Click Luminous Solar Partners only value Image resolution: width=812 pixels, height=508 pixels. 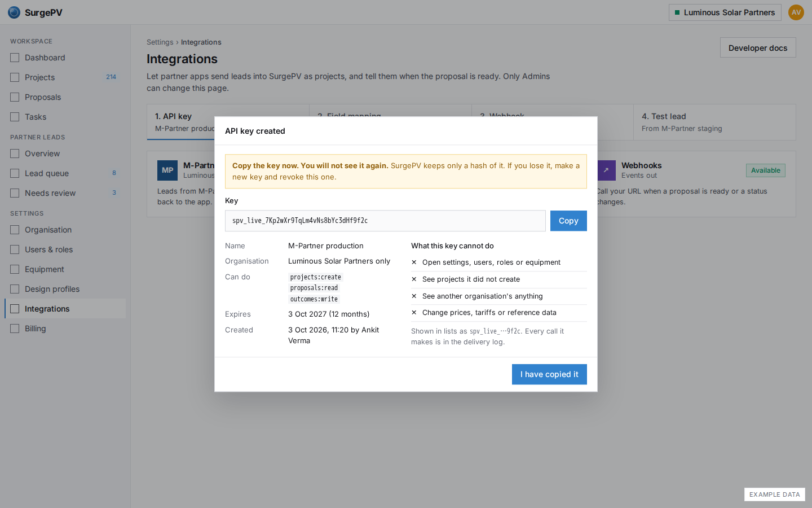[339, 261]
